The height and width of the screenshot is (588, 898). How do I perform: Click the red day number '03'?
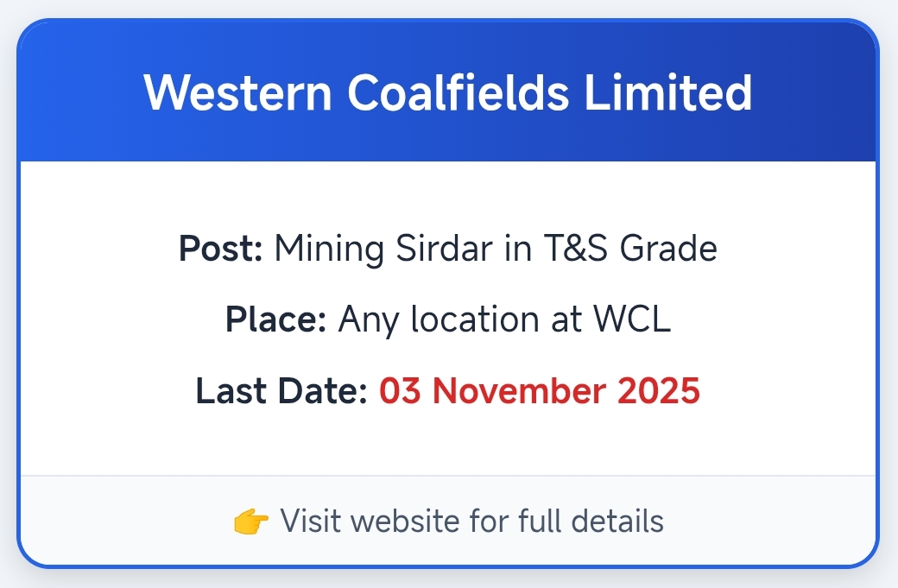400,391
